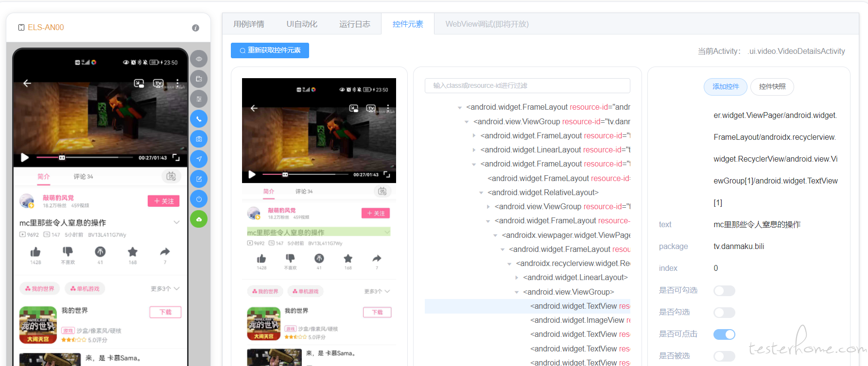
Task: Tap the three-dot menu on ELS-AN00 device video
Action: click(x=177, y=83)
